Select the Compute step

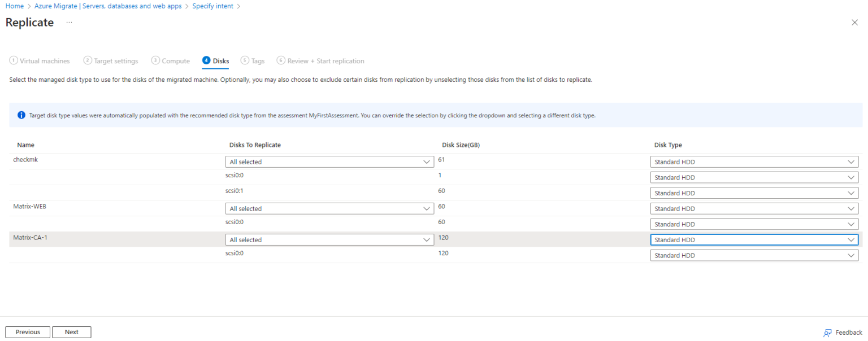pyautogui.click(x=171, y=60)
